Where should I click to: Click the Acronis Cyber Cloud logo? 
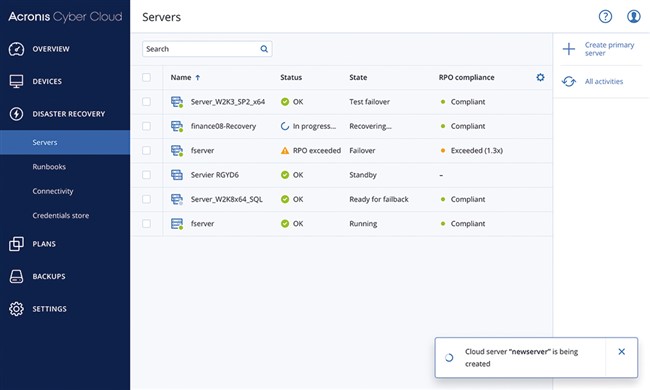tap(65, 17)
